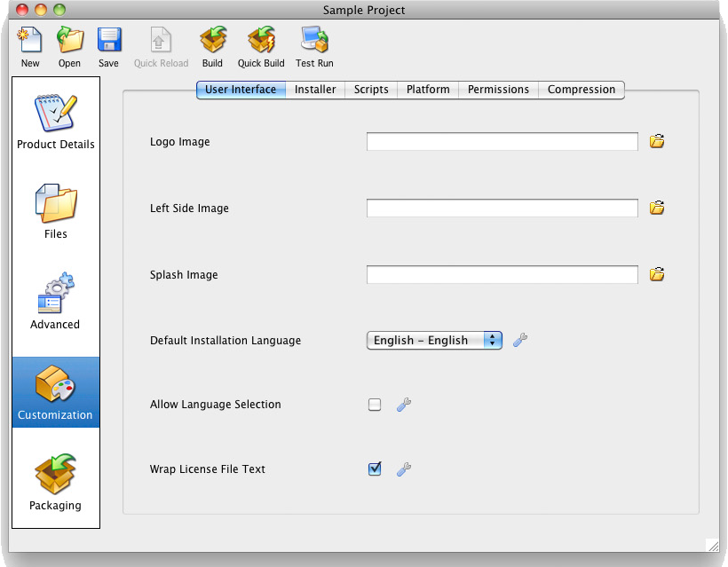This screenshot has width=728, height=567.
Task: Uncheck the Wrap License File Text checkbox
Action: [375, 469]
